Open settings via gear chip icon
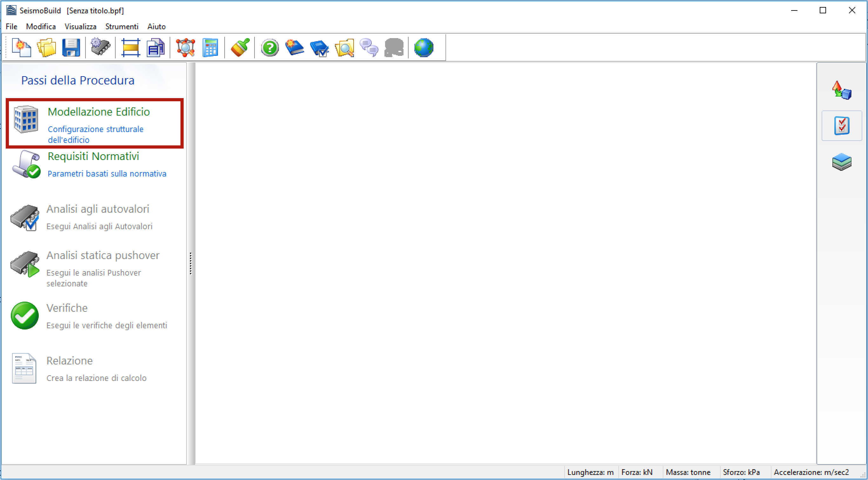The width and height of the screenshot is (868, 480). [100, 47]
